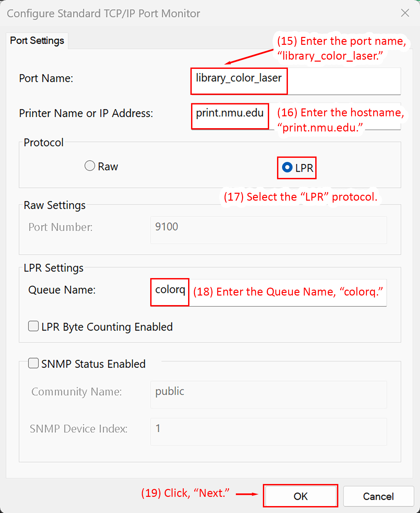Select the LPR protocol radio button

pyautogui.click(x=287, y=167)
